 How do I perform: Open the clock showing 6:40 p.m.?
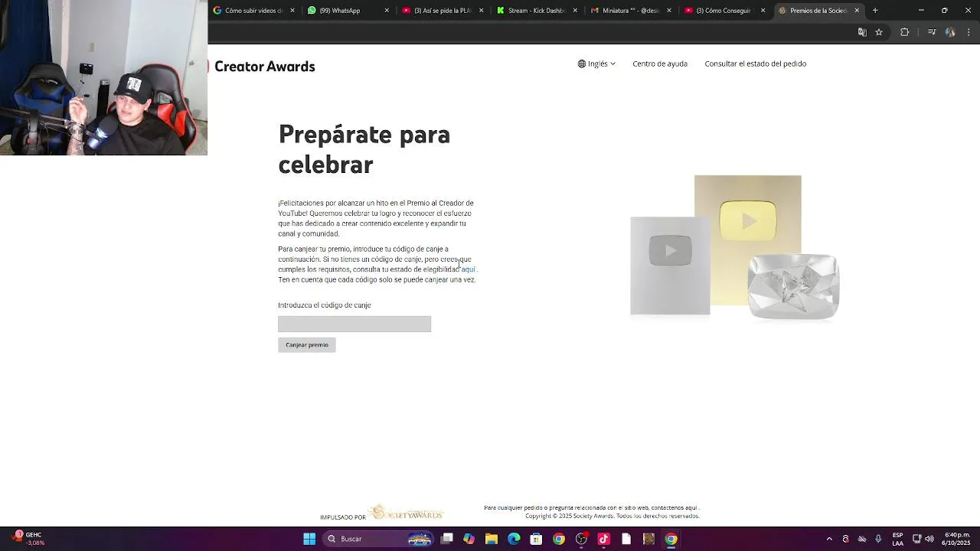click(957, 539)
